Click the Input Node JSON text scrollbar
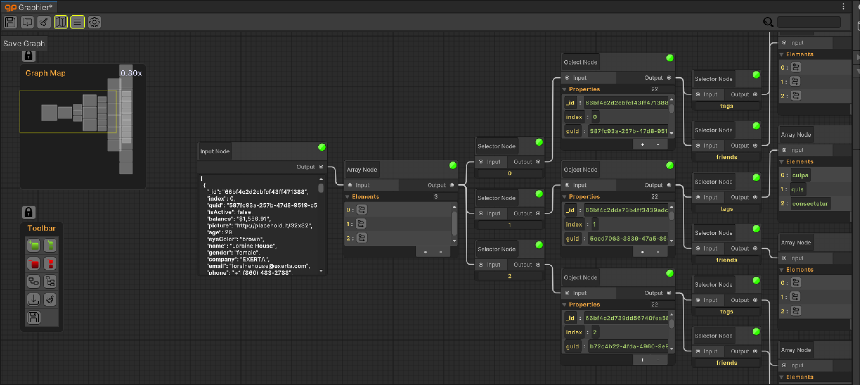Screen dimensions: 868x385 321,188
